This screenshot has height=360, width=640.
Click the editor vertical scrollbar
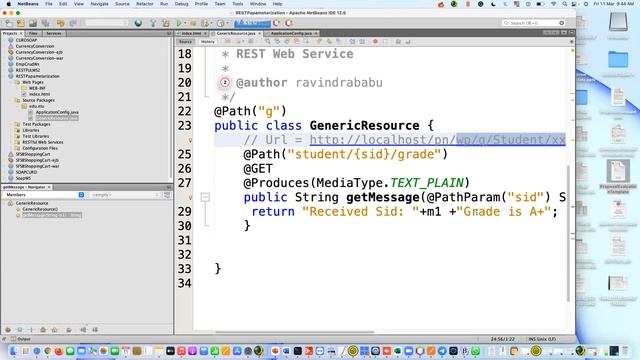click(568, 233)
